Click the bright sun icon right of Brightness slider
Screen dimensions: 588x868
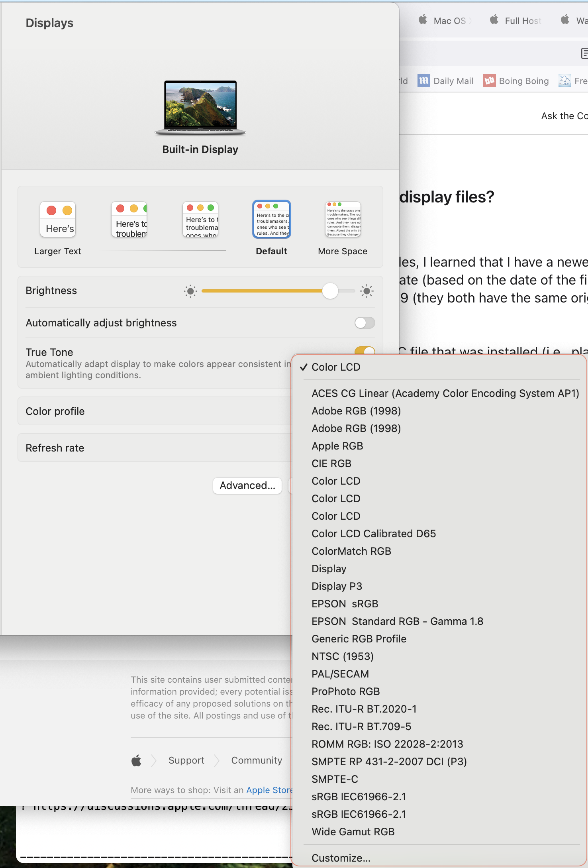367,291
